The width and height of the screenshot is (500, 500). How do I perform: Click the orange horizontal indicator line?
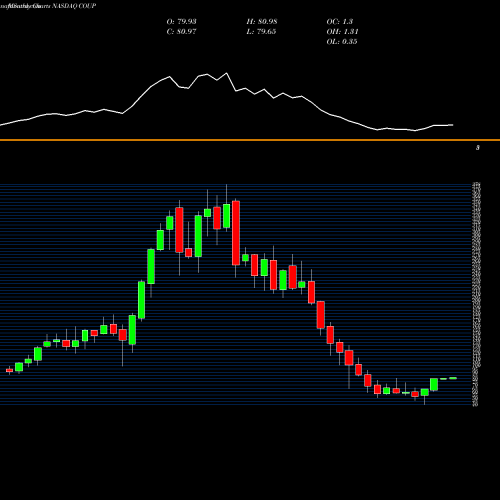pos(250,140)
